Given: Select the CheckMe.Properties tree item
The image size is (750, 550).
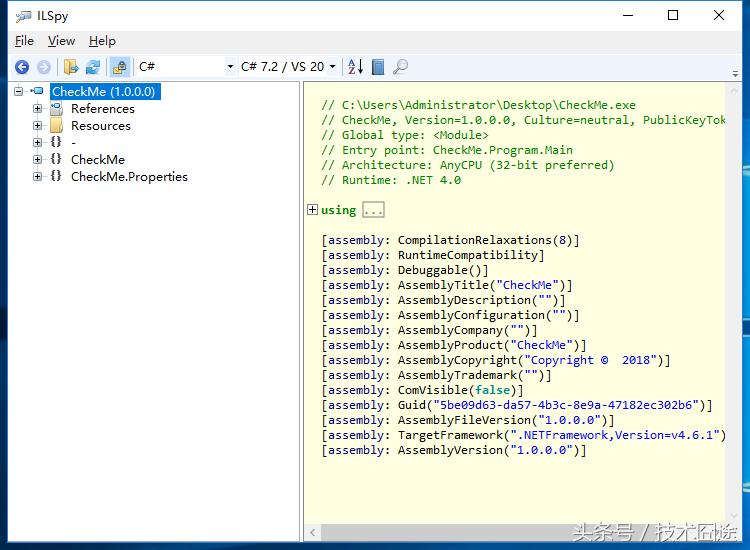Looking at the screenshot, I should point(129,177).
